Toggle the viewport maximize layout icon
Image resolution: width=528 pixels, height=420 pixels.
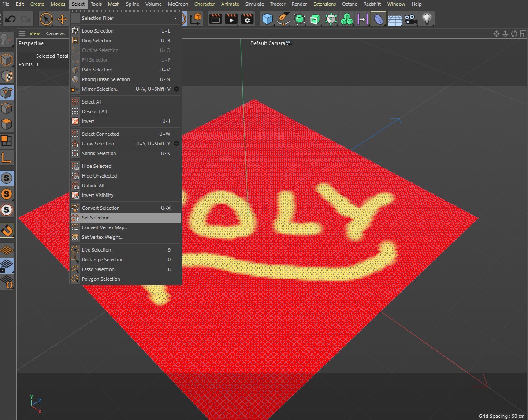point(523,33)
